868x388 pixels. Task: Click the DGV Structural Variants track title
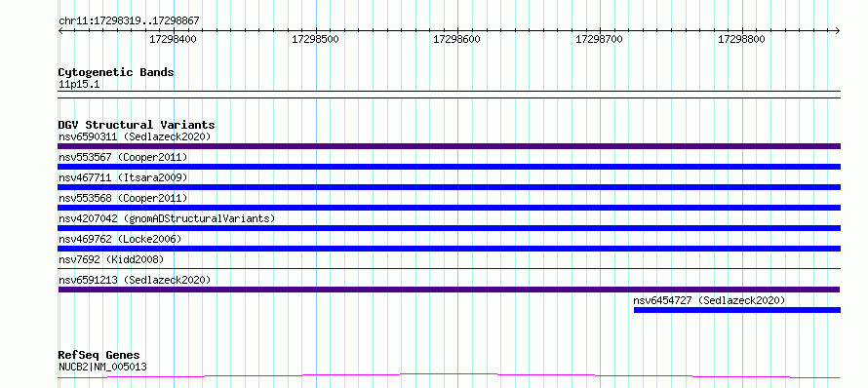[x=137, y=125]
